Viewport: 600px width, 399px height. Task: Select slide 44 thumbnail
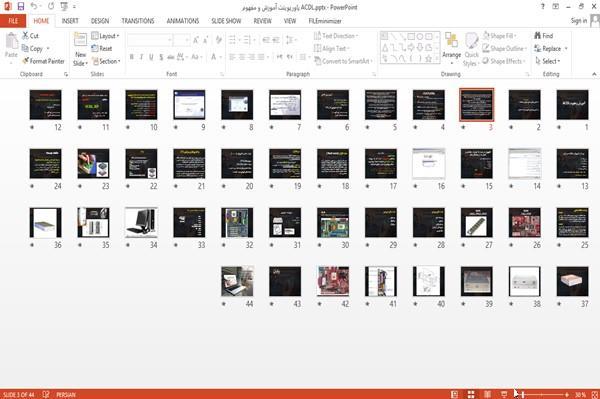point(237,282)
